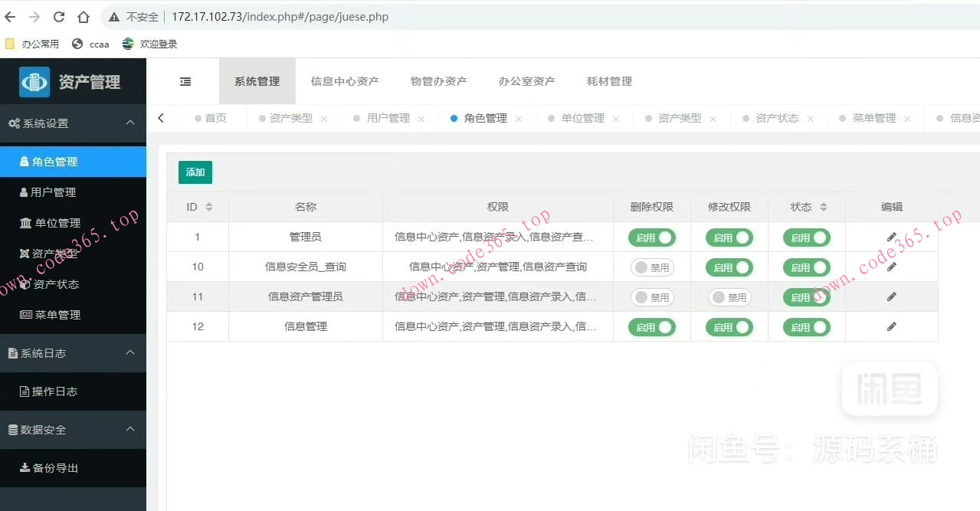Viewport: 980px width, 511px height.
Task: Toggle the sidebar with the hamburger icon
Action: [x=185, y=80]
